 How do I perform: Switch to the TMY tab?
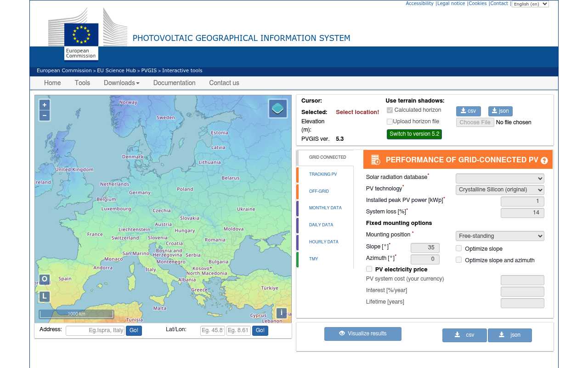click(x=314, y=259)
